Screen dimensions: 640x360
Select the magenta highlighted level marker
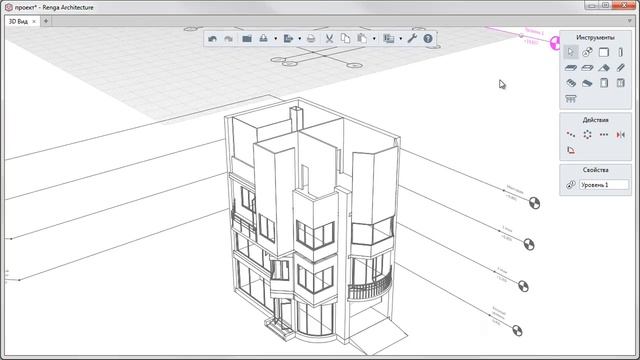pyautogui.click(x=555, y=43)
